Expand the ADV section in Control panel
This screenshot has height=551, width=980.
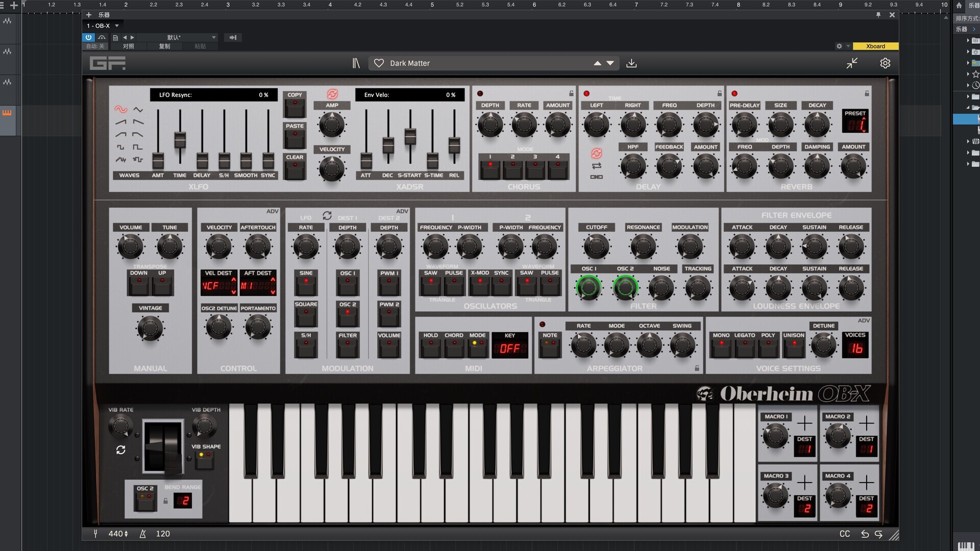(x=272, y=211)
